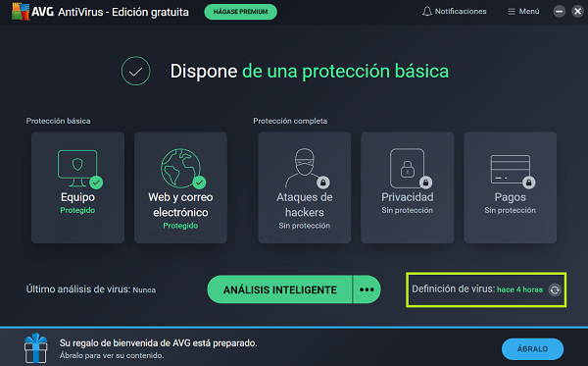
Task: Click the 'AVG AntiVirus - Edición gratuita' title
Action: pyautogui.click(x=110, y=12)
